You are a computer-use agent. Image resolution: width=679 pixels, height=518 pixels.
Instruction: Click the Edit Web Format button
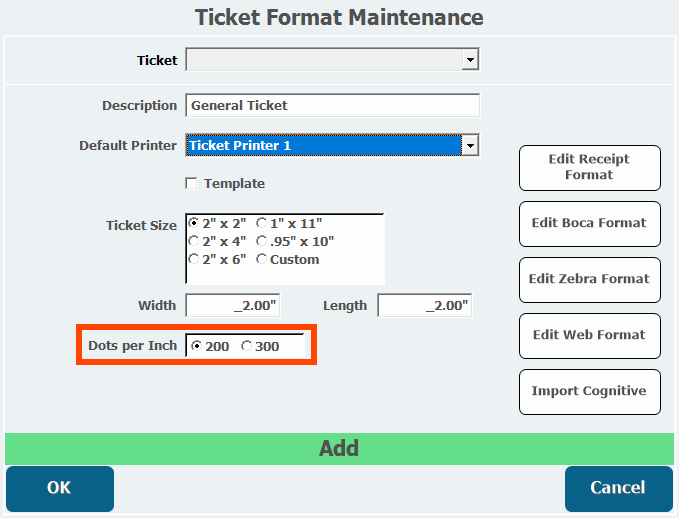pos(589,335)
